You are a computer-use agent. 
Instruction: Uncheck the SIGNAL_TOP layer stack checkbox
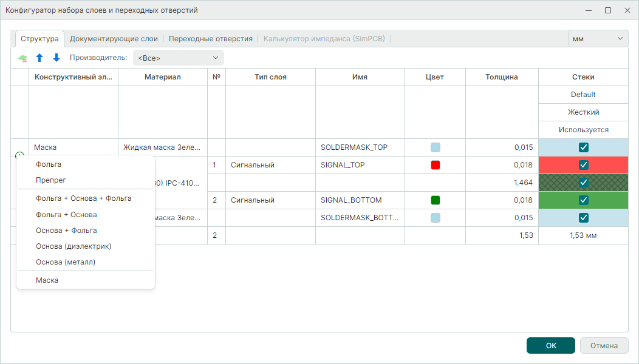[583, 165]
